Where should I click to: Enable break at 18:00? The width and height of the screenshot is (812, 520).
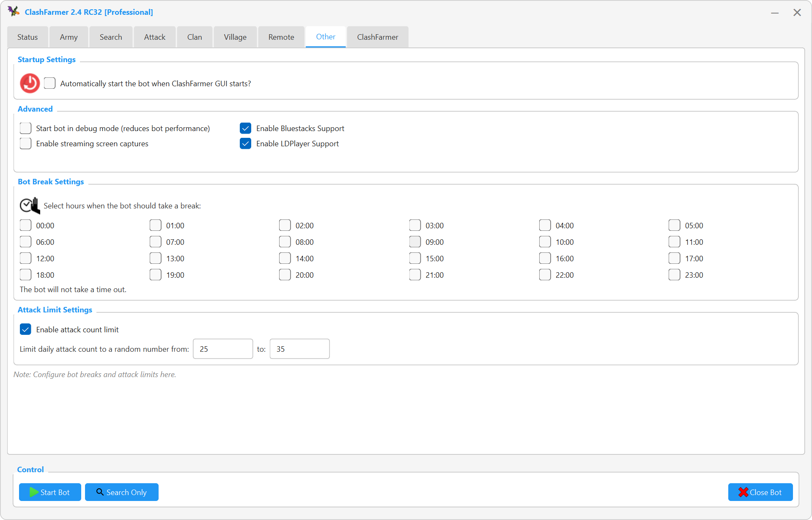pos(25,274)
